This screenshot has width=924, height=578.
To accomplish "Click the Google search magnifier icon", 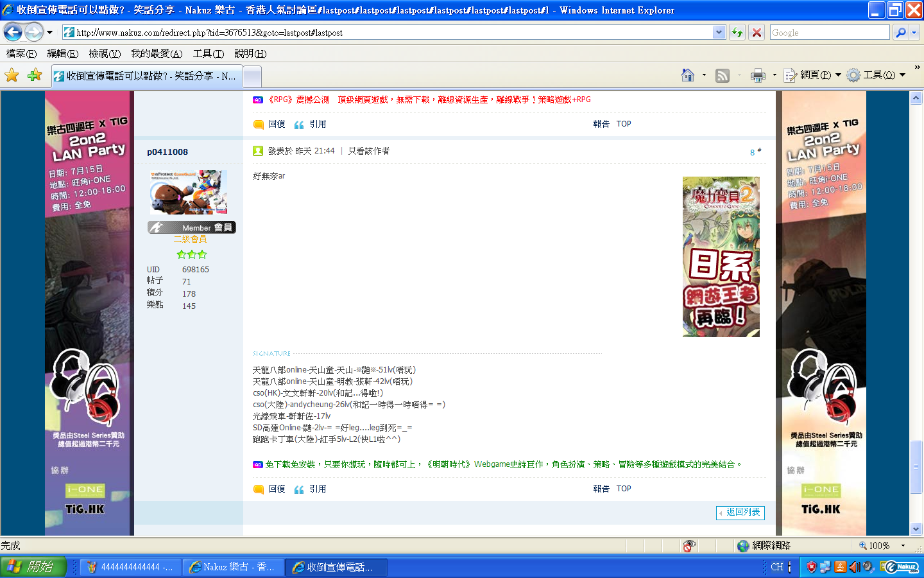I will 901,32.
